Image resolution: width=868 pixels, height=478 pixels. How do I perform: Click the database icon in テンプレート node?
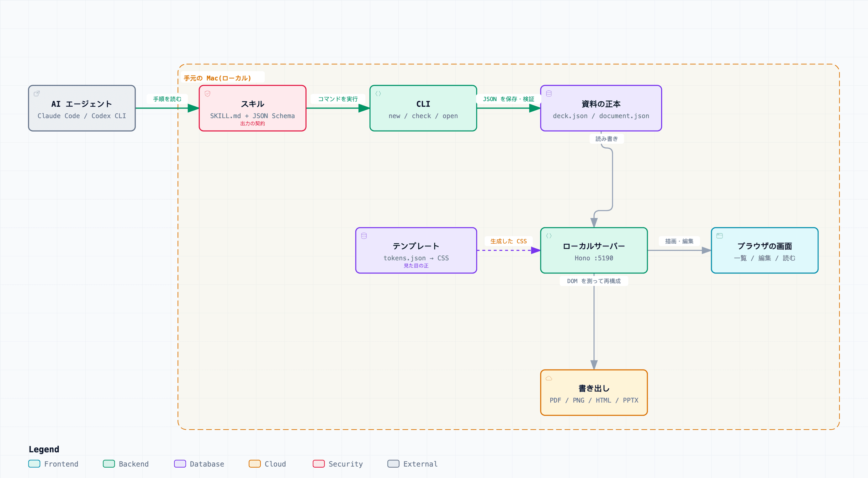click(364, 236)
